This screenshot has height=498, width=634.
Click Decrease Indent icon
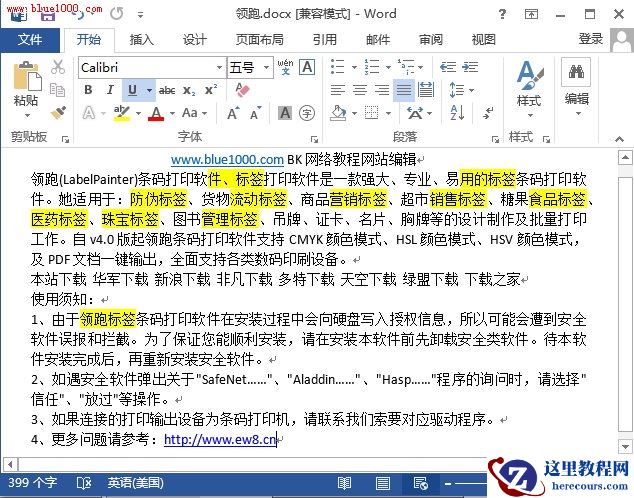pyautogui.click(x=448, y=67)
